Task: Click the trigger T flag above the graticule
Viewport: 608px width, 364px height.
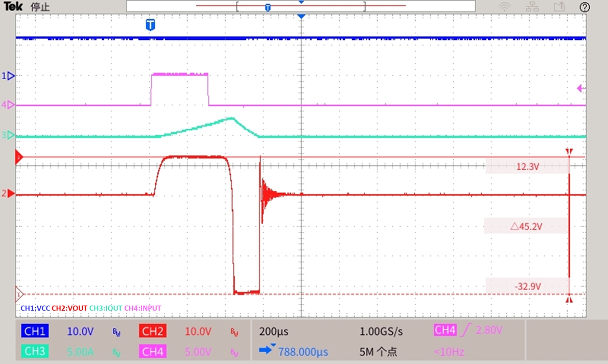Action: click(x=150, y=24)
